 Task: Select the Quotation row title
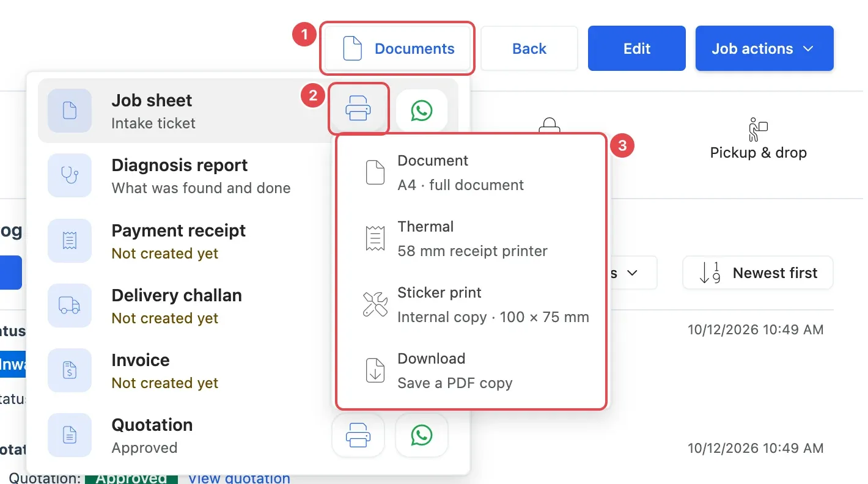(152, 425)
